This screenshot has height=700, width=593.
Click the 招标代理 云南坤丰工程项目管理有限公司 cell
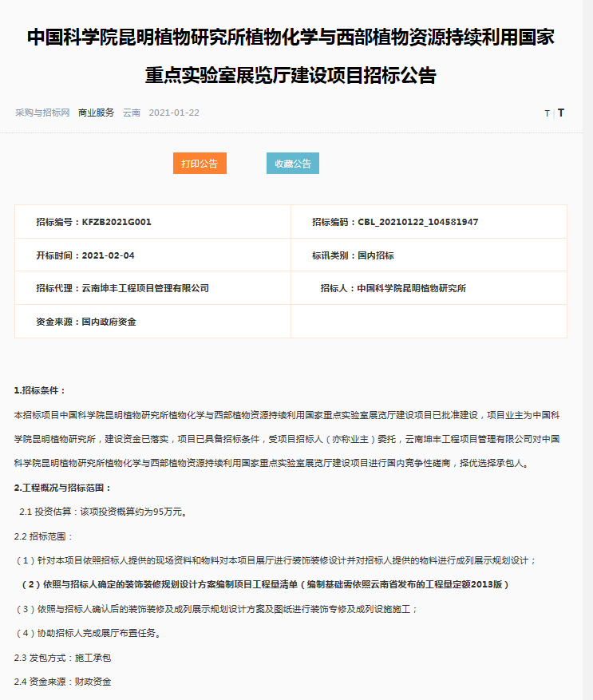click(122, 288)
